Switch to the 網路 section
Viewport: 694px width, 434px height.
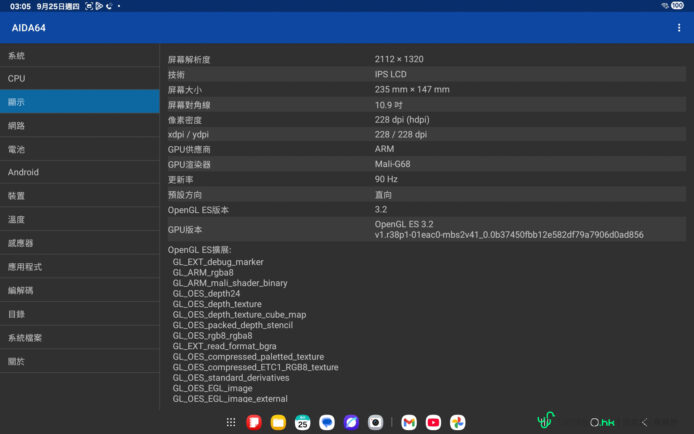coord(80,125)
